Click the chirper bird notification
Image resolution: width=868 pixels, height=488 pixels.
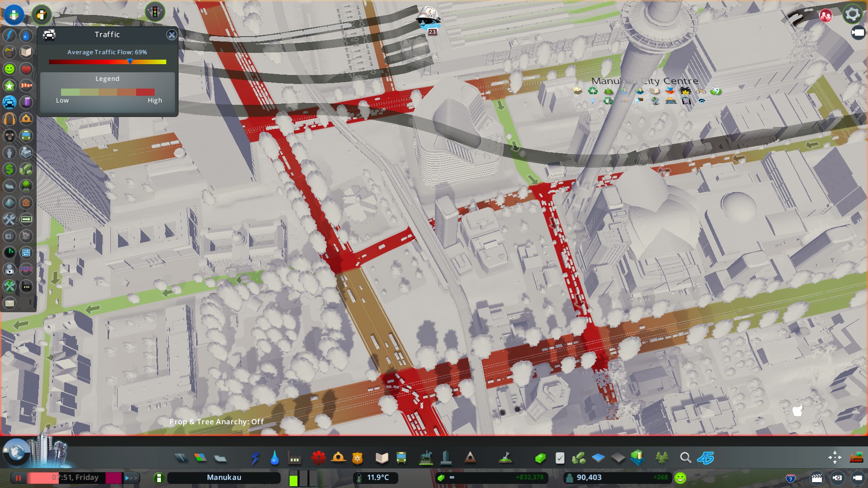pyautogui.click(x=428, y=19)
